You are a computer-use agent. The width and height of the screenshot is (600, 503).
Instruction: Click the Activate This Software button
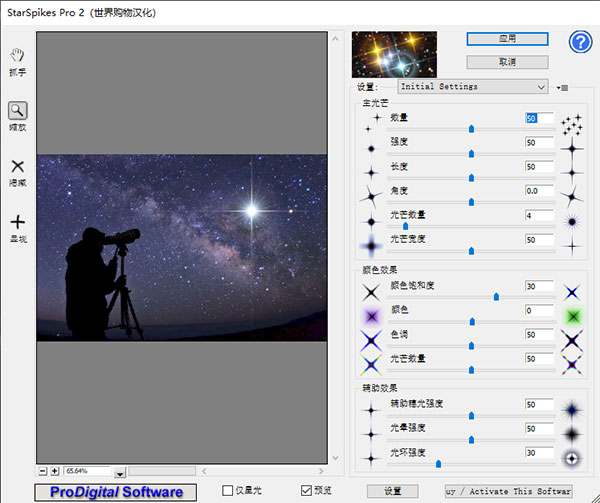coord(508,491)
